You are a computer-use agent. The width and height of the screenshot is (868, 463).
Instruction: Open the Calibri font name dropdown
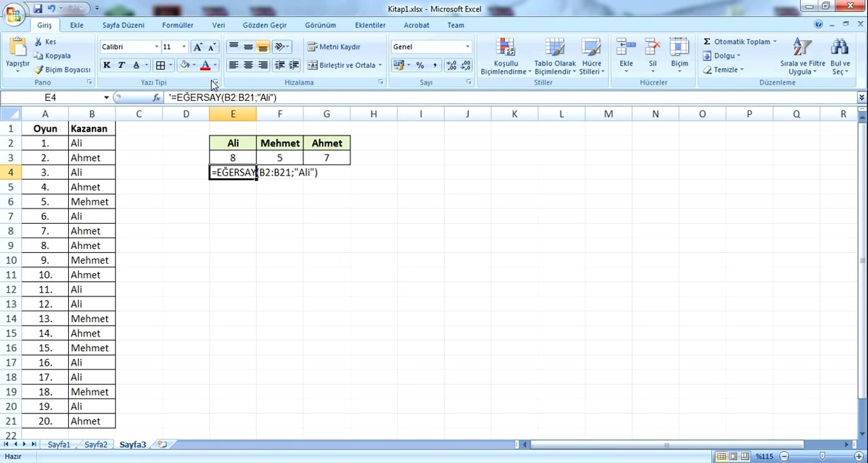click(x=156, y=47)
